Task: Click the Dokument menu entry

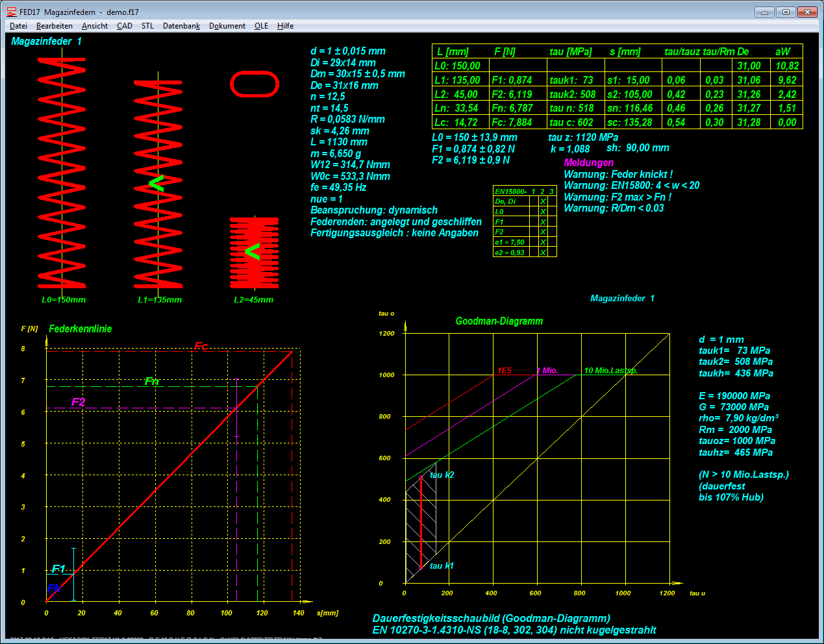Action: 227,26
